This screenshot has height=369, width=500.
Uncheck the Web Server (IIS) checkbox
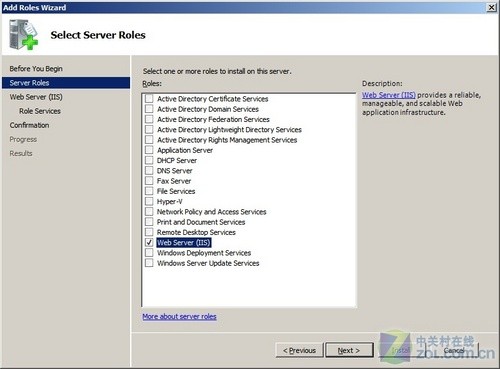click(x=149, y=242)
